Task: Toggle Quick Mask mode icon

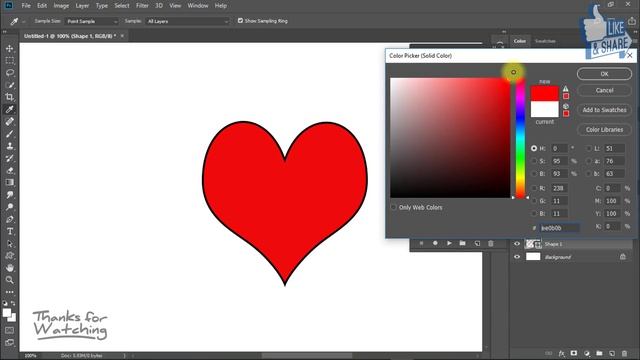Action: pyautogui.click(x=9, y=330)
